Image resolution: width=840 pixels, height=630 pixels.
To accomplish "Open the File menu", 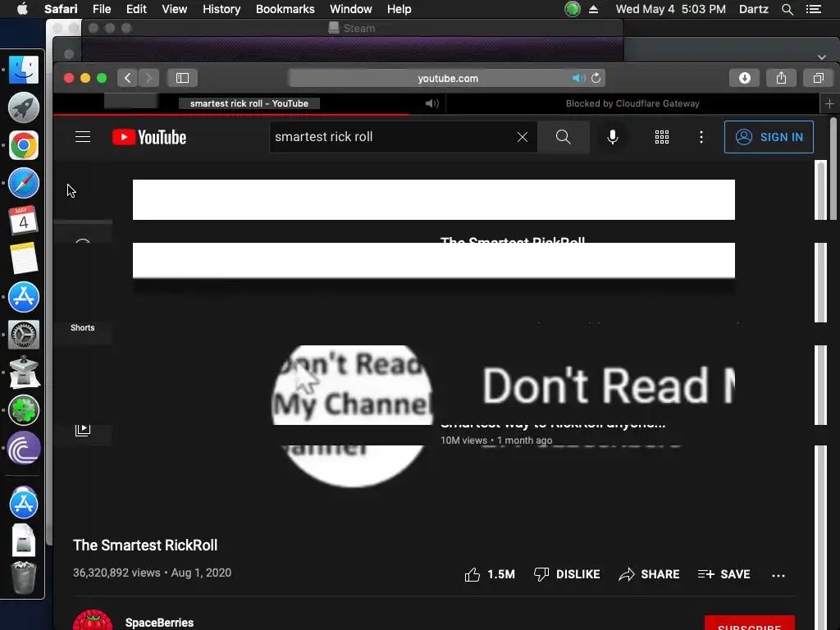I will (x=101, y=9).
